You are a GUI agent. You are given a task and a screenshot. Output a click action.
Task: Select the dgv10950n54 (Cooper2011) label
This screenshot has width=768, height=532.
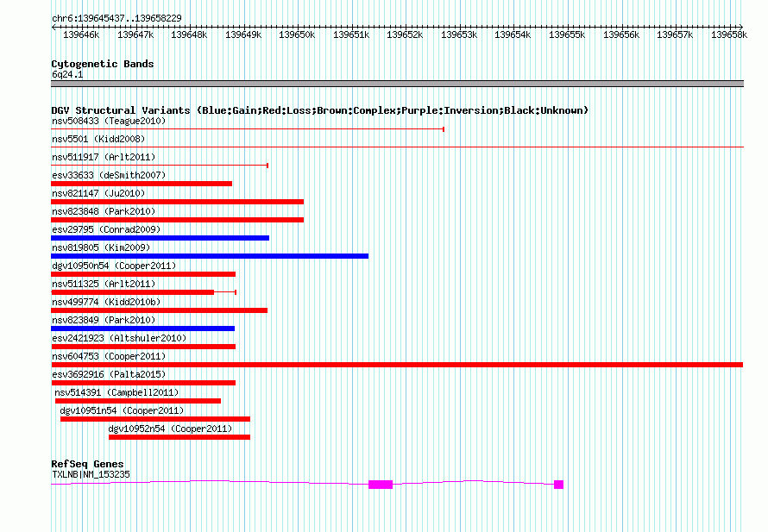(114, 266)
